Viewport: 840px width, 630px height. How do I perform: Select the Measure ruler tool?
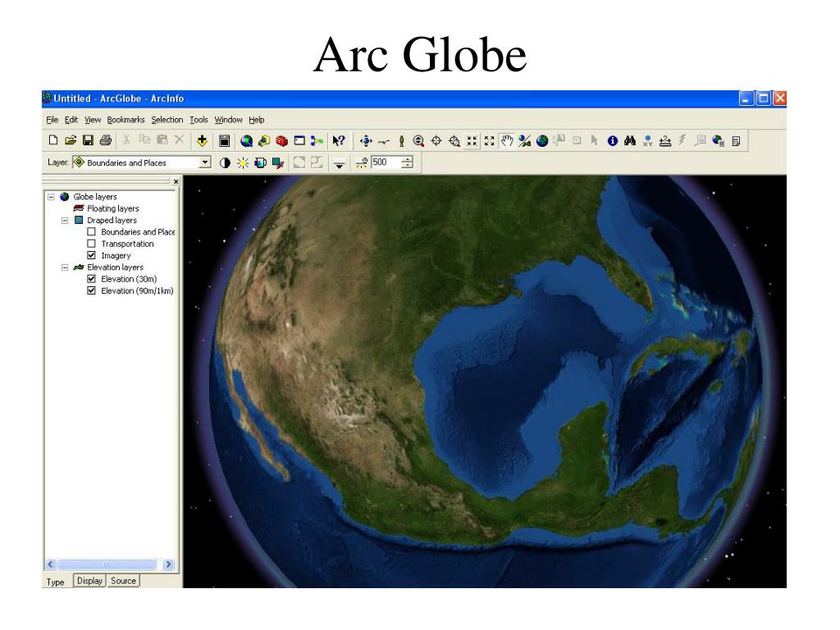665,141
